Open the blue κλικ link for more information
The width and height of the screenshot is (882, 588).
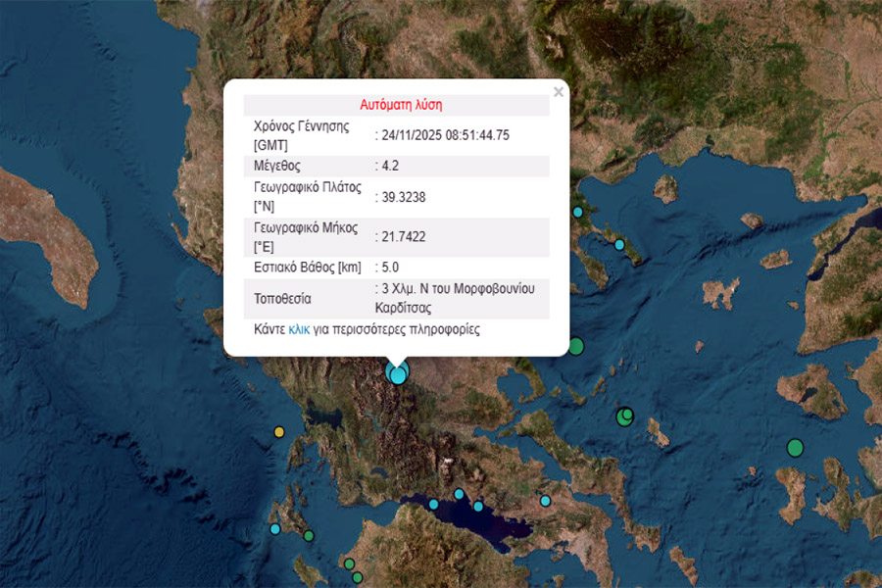(x=299, y=330)
